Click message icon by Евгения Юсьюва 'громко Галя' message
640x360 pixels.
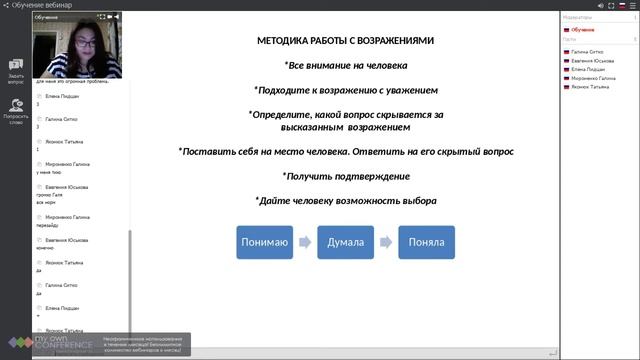(40, 187)
